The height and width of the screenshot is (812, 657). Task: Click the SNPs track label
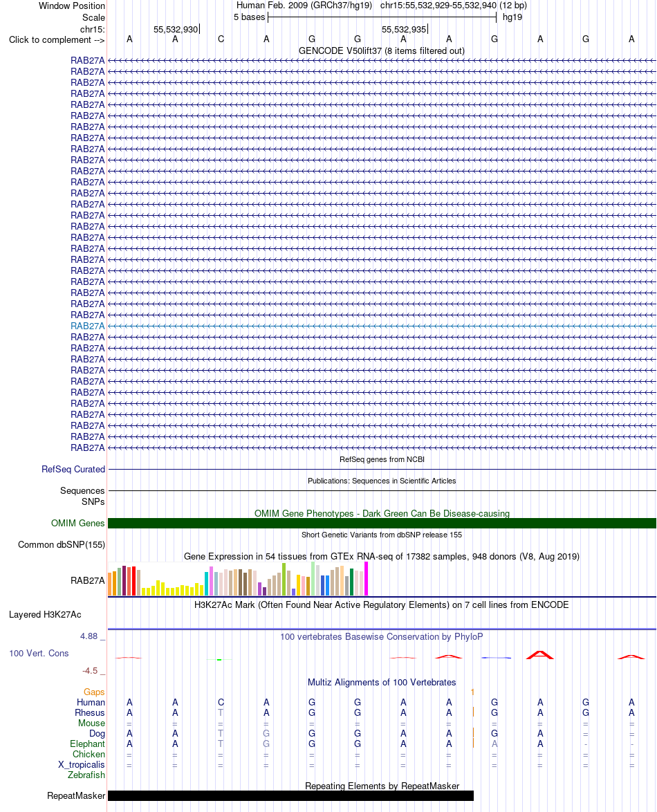coord(93,502)
